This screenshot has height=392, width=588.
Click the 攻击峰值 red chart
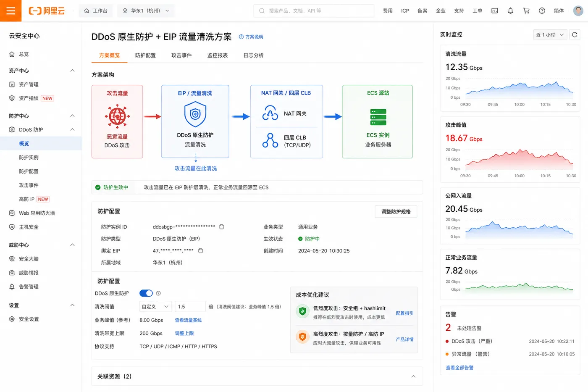[519, 160]
